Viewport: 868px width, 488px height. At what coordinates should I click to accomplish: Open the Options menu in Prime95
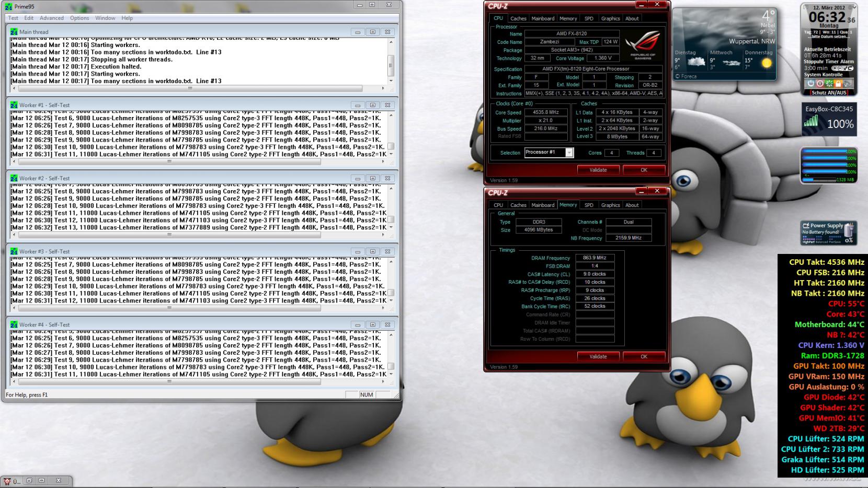tap(79, 18)
